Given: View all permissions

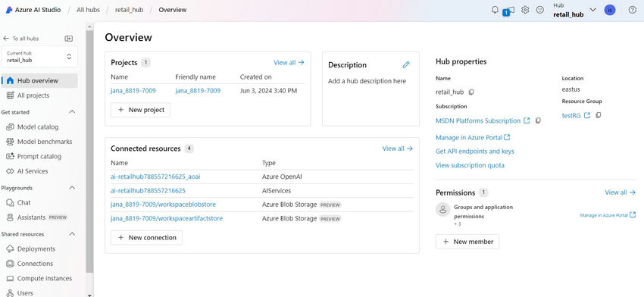Looking at the screenshot, I should pyautogui.click(x=621, y=192).
